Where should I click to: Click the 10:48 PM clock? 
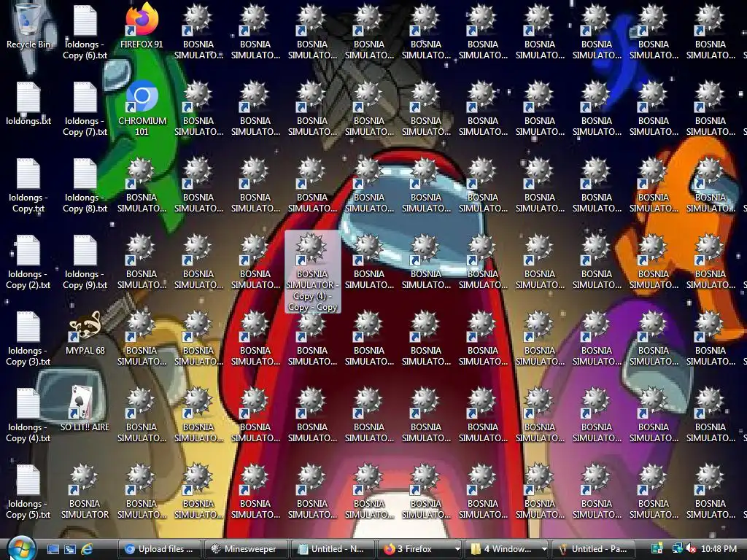[x=719, y=549]
